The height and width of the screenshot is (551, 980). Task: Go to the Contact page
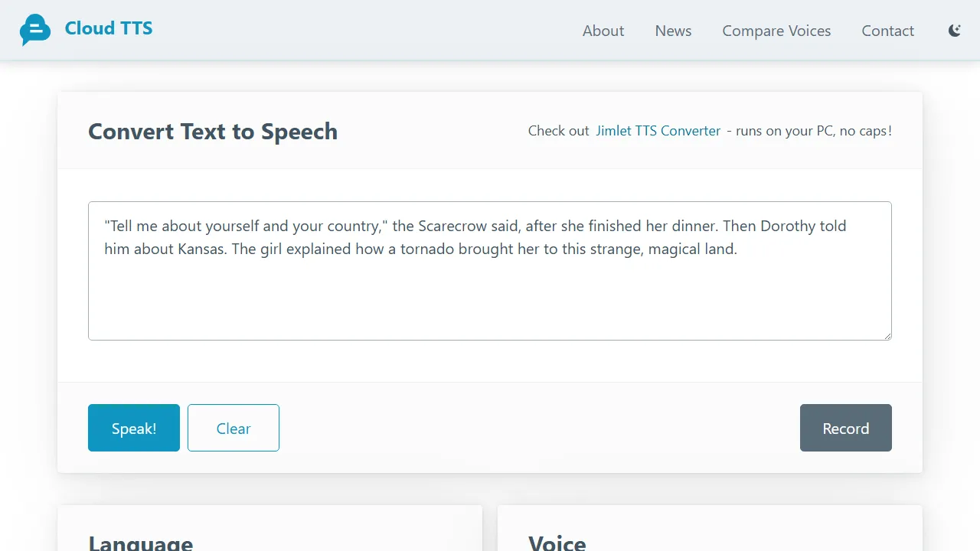(887, 31)
